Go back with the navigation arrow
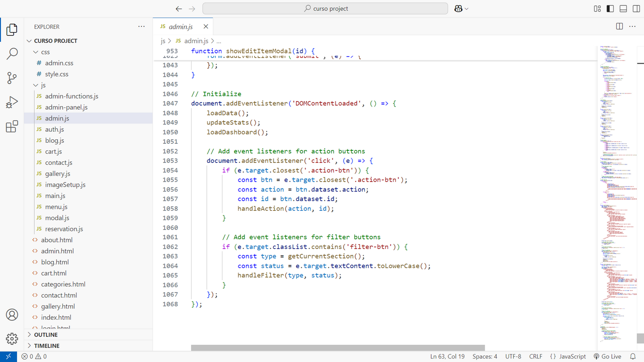 click(x=179, y=9)
